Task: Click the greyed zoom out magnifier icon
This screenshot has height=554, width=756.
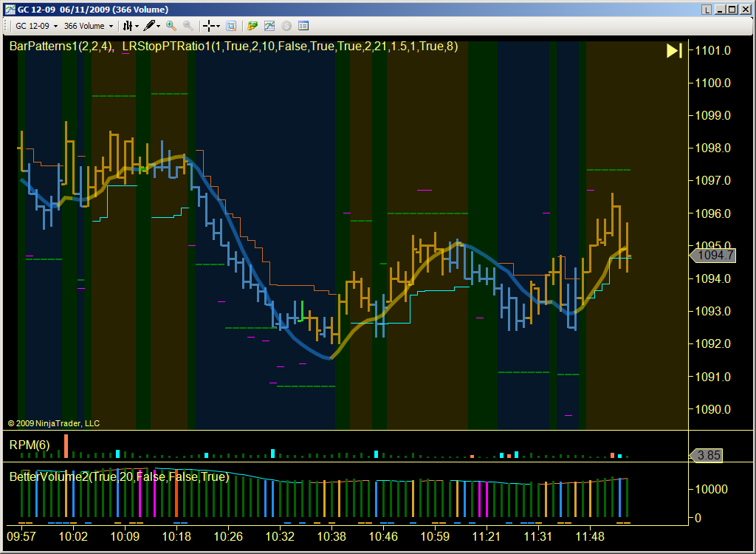Action: 188,26
